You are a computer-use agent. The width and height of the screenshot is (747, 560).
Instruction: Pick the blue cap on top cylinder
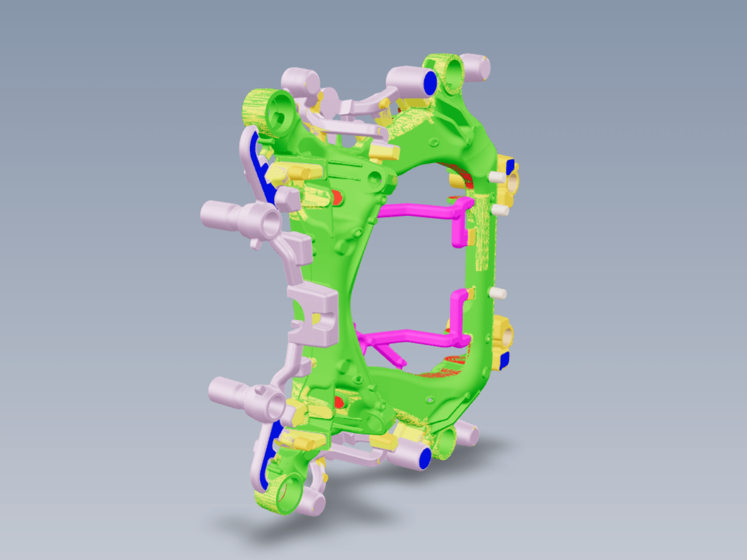tap(430, 82)
